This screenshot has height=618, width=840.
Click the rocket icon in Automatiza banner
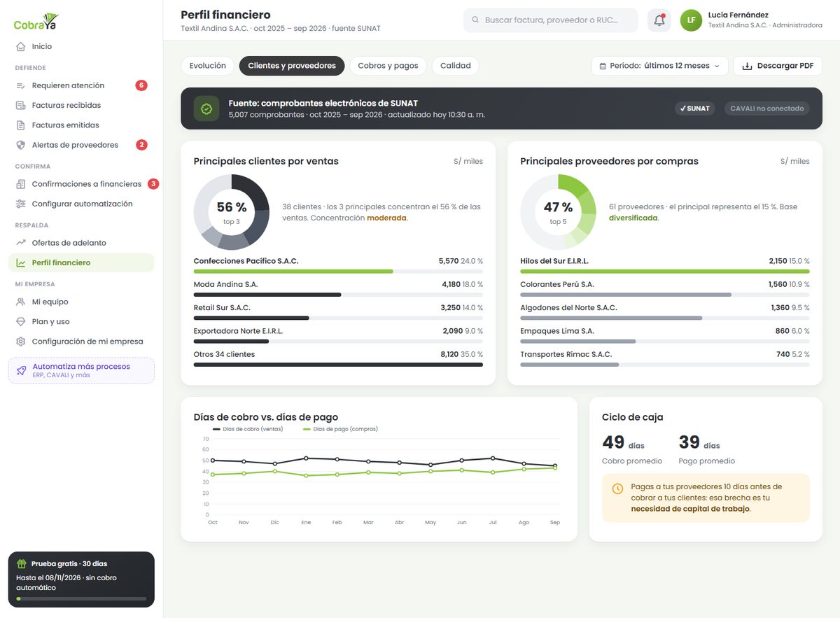coord(21,370)
